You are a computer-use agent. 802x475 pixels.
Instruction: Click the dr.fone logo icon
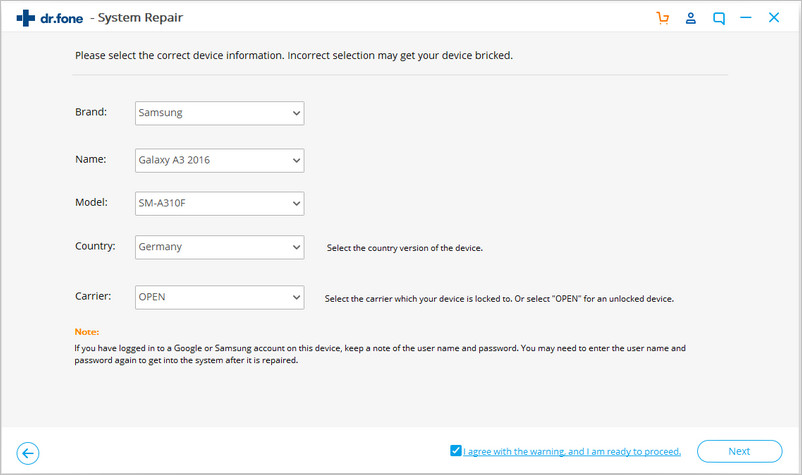click(x=27, y=17)
